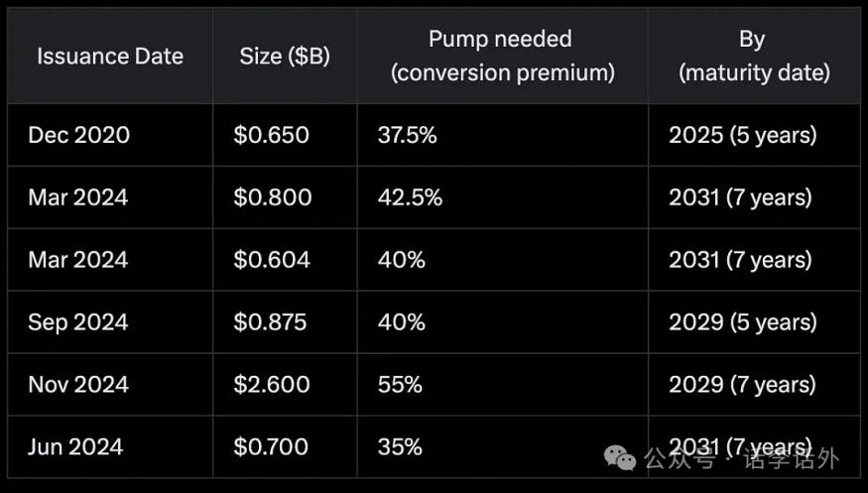Select the 2029 (7 years) maturity cell

[x=754, y=385]
